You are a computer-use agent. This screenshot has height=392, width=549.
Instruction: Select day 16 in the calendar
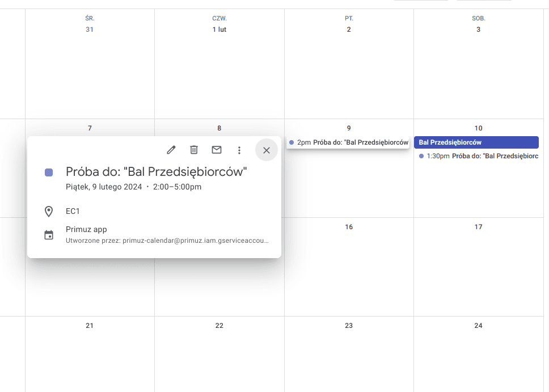pyautogui.click(x=349, y=227)
